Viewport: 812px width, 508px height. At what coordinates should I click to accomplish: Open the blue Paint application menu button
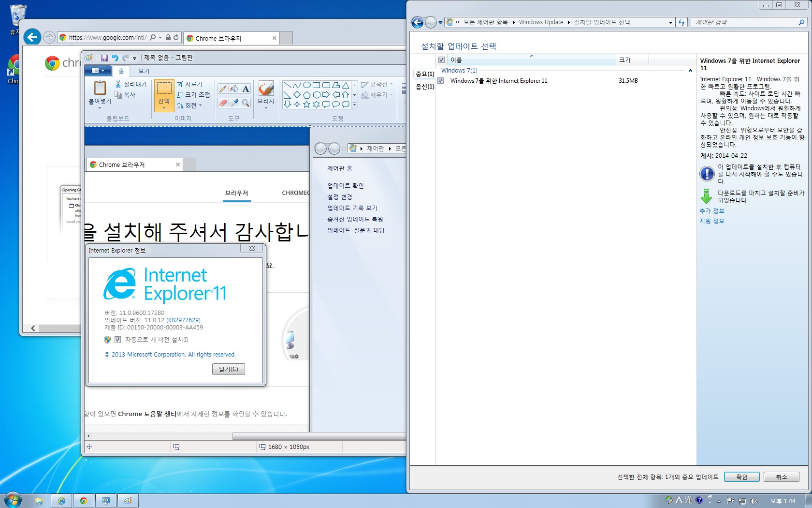98,71
